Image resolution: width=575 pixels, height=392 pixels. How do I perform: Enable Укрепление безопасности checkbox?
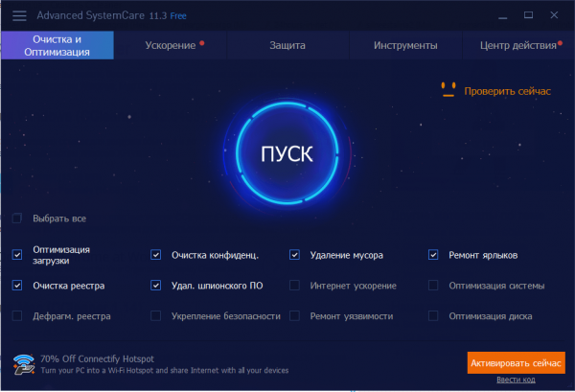pos(156,315)
